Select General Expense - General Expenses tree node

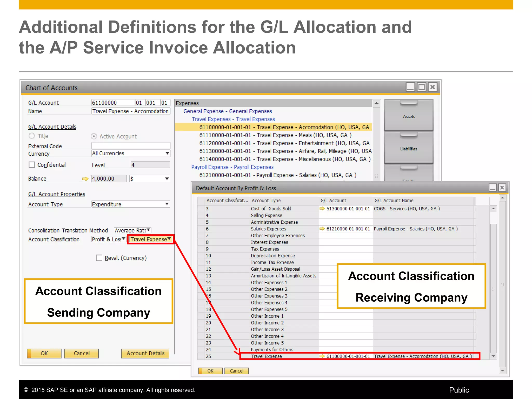(228, 111)
